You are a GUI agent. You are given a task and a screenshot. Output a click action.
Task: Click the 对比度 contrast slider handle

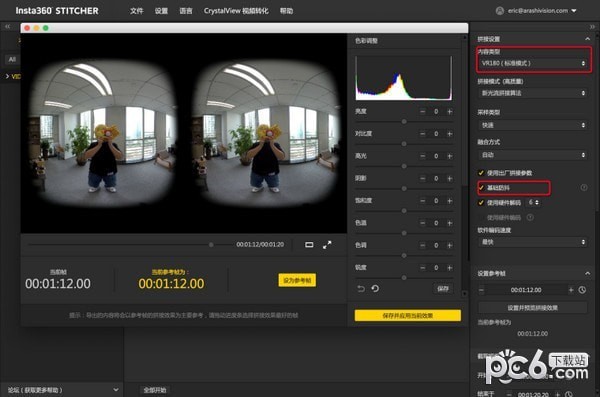(x=404, y=144)
